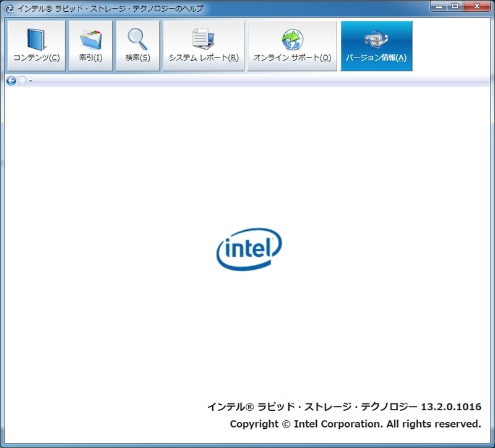Image resolution: width=495 pixels, height=448 pixels.
Task: Select the バージョン情報(A) version info tab
Action: (376, 46)
